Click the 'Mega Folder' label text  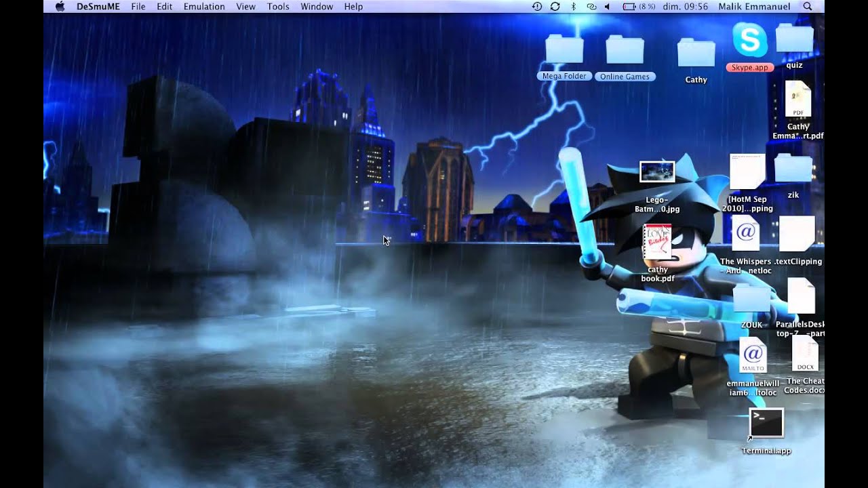point(564,76)
